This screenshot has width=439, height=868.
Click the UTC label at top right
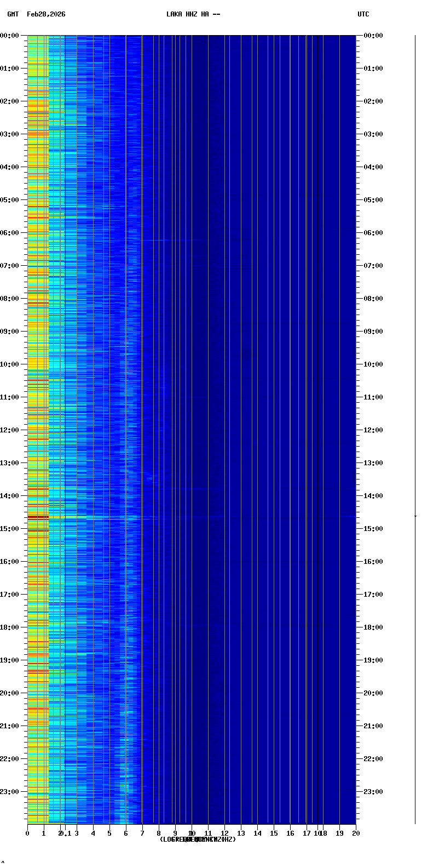pyautogui.click(x=363, y=14)
